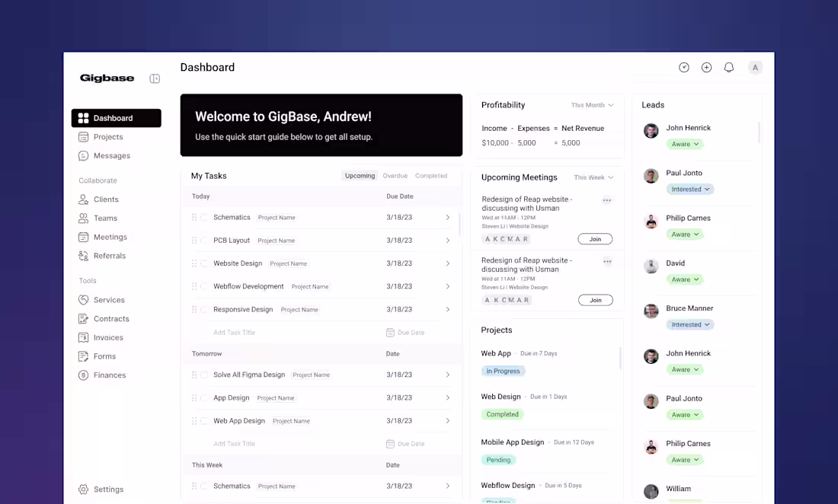Click the notification bell icon
The width and height of the screenshot is (838, 504).
[728, 67]
